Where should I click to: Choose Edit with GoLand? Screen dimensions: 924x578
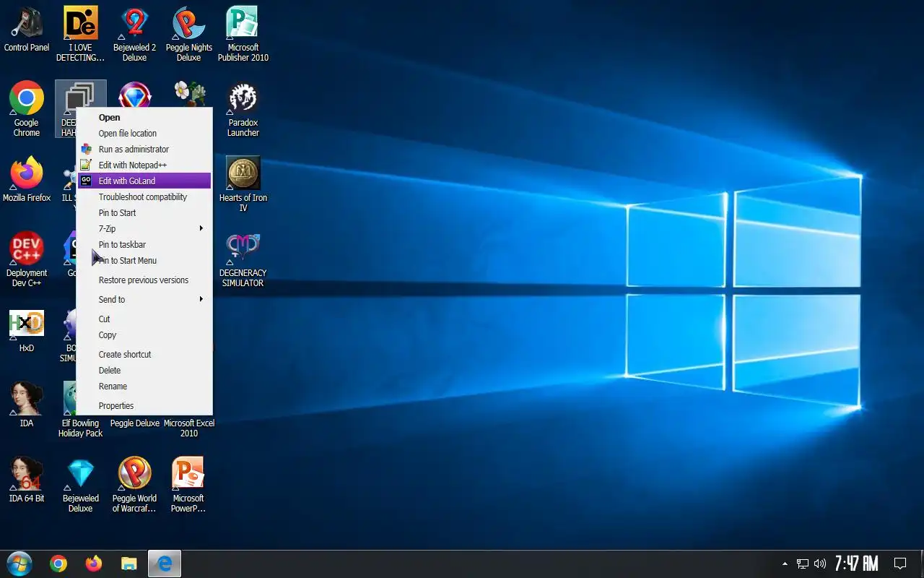coord(144,181)
